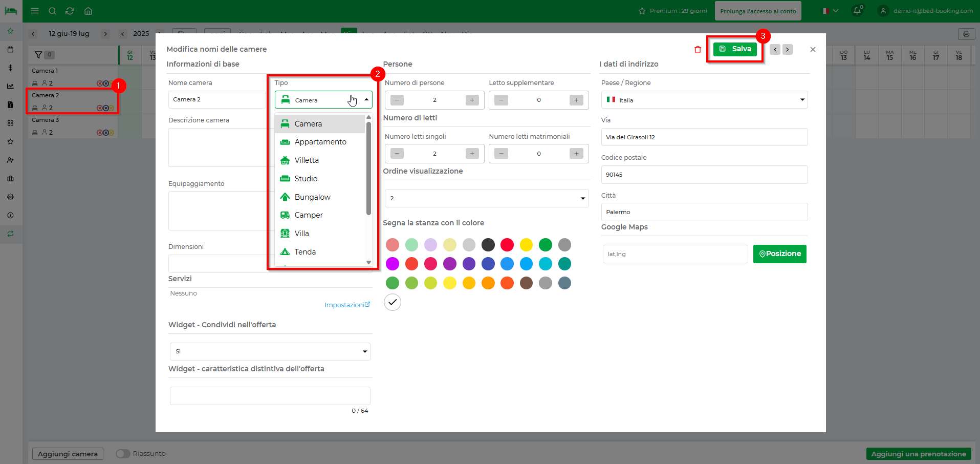The image size is (980, 464).
Task: Open the dollar pricing icon in sidebar
Action: coord(10,68)
